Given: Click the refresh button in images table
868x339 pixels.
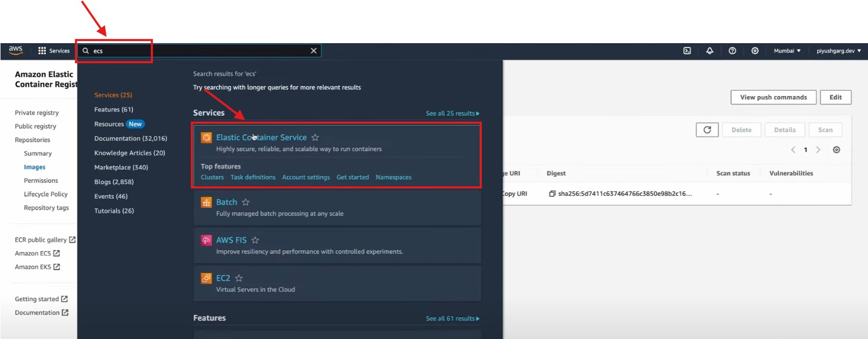Looking at the screenshot, I should 707,130.
